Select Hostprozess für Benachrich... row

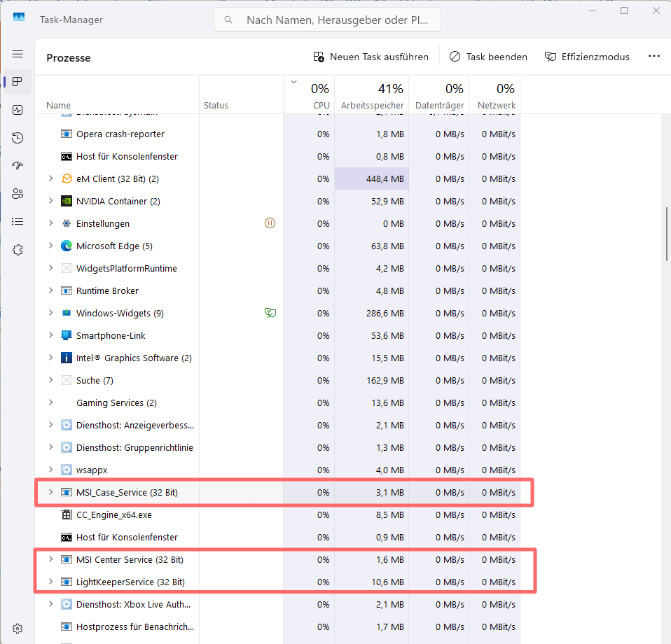[277, 627]
